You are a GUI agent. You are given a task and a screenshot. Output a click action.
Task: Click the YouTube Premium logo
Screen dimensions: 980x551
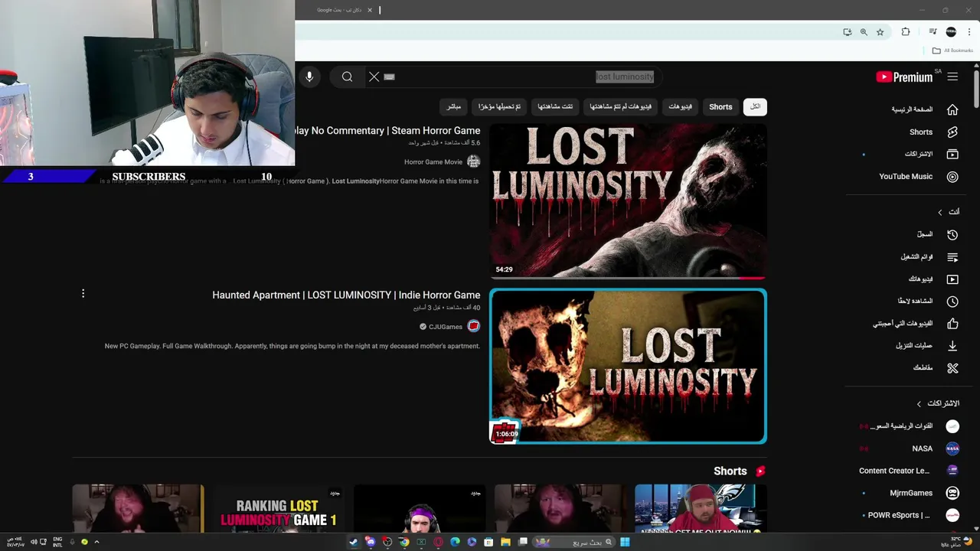pos(904,77)
